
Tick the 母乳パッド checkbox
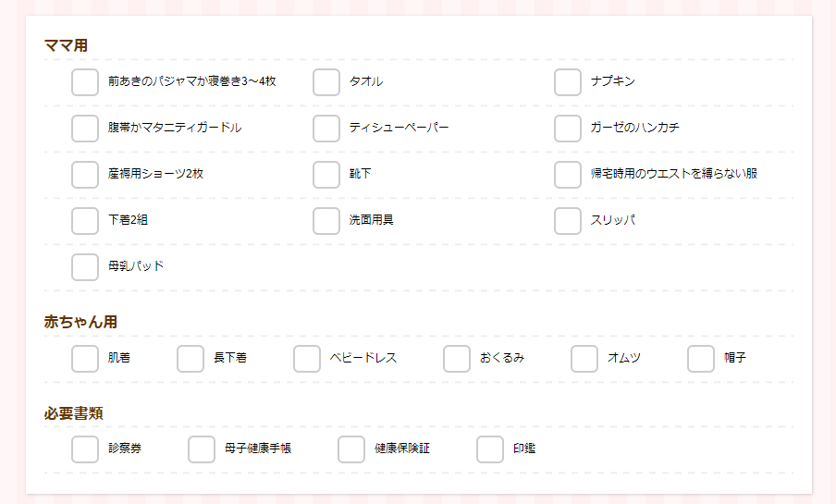(85, 267)
